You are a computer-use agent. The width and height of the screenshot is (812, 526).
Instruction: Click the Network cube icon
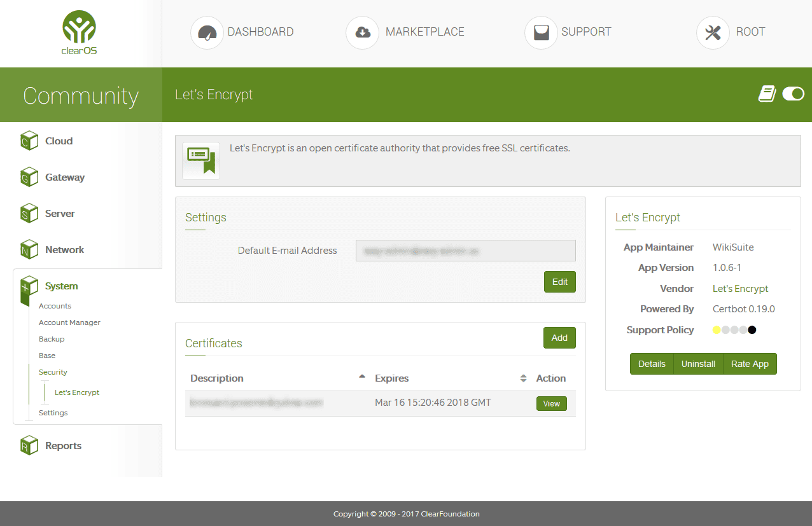point(29,249)
